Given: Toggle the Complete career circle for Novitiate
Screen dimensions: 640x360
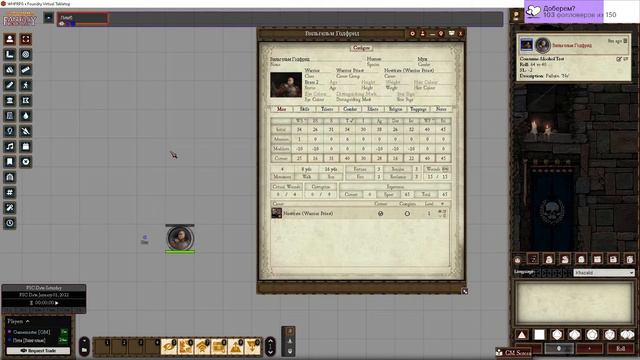Looking at the screenshot, I should [407, 213].
